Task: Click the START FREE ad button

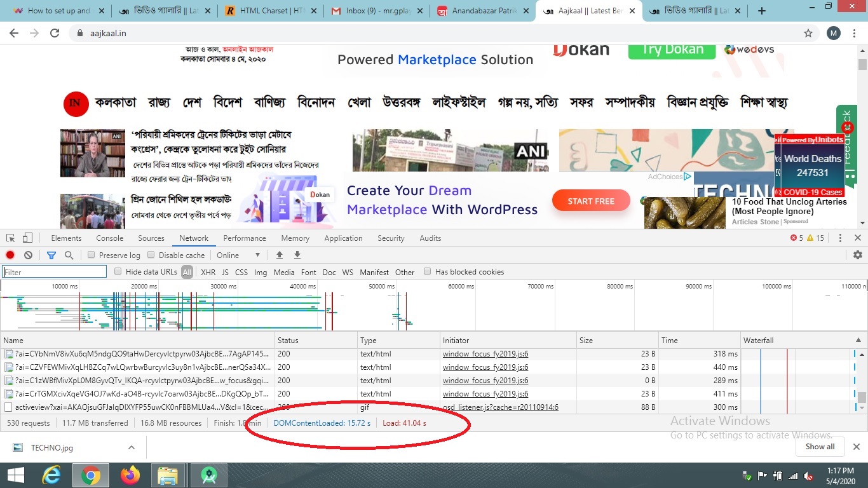Action: [x=591, y=201]
